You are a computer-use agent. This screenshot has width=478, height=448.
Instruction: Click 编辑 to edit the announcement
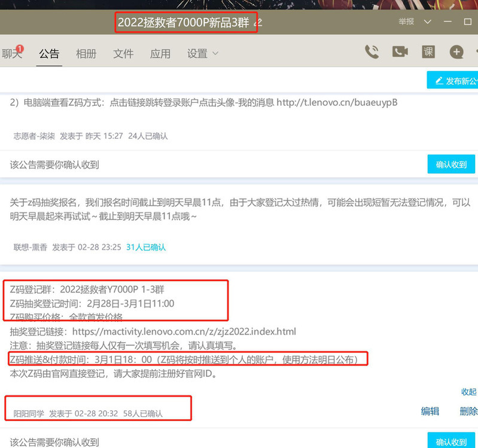(430, 412)
